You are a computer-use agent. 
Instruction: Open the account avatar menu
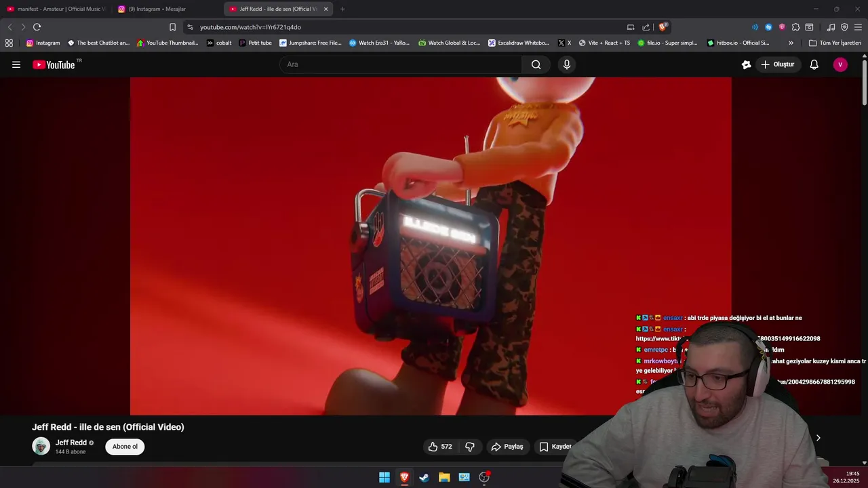click(x=840, y=64)
